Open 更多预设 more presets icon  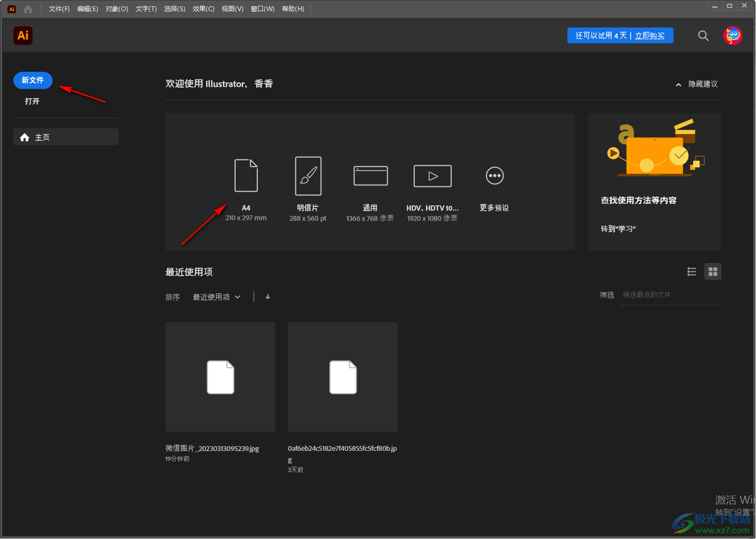(495, 176)
